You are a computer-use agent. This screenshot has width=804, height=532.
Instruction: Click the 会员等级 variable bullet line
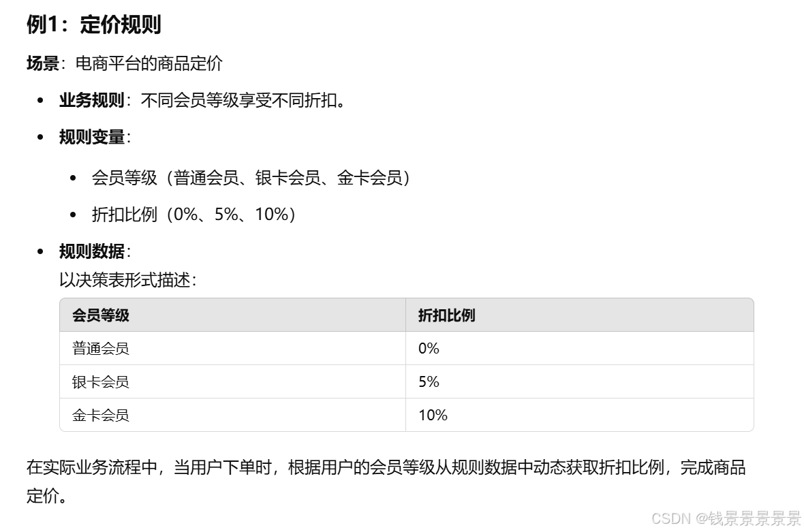click(x=251, y=178)
